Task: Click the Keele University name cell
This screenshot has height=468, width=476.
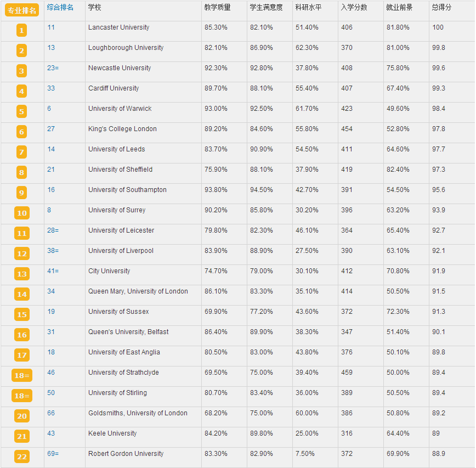Action: coord(112,433)
